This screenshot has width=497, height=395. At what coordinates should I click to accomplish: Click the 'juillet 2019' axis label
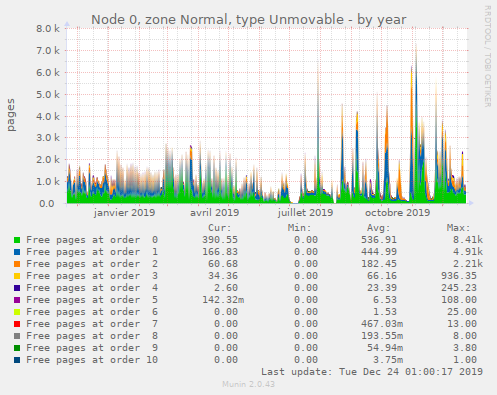pos(305,213)
